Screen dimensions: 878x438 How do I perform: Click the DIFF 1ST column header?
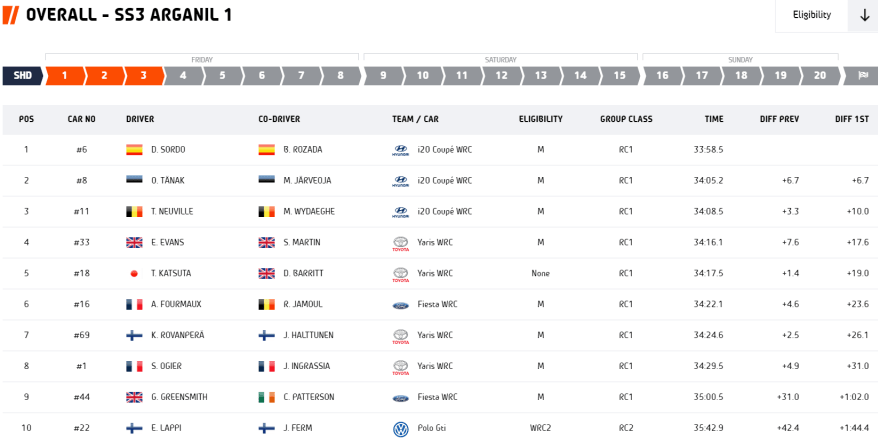[851, 119]
